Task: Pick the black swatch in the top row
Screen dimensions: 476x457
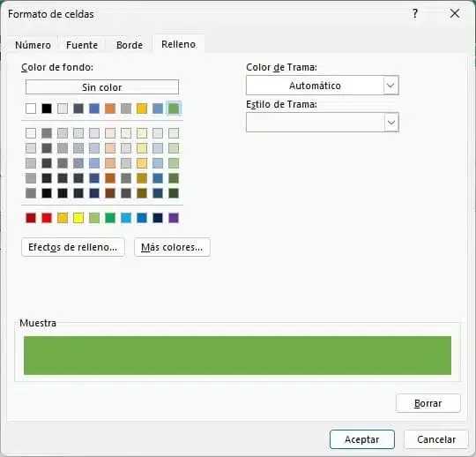Action: tap(47, 109)
